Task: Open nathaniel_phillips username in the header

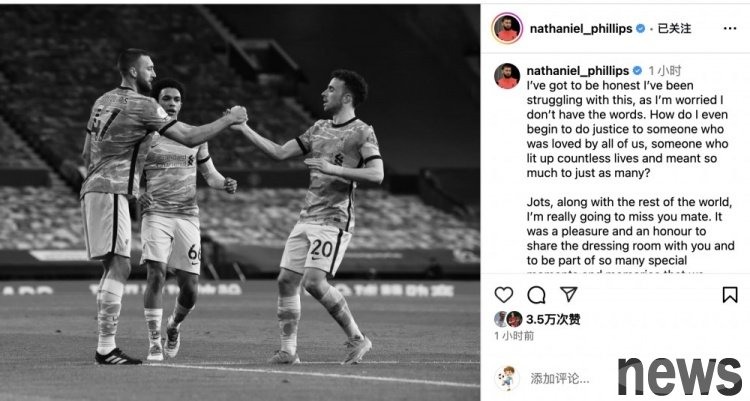Action: pos(581,29)
